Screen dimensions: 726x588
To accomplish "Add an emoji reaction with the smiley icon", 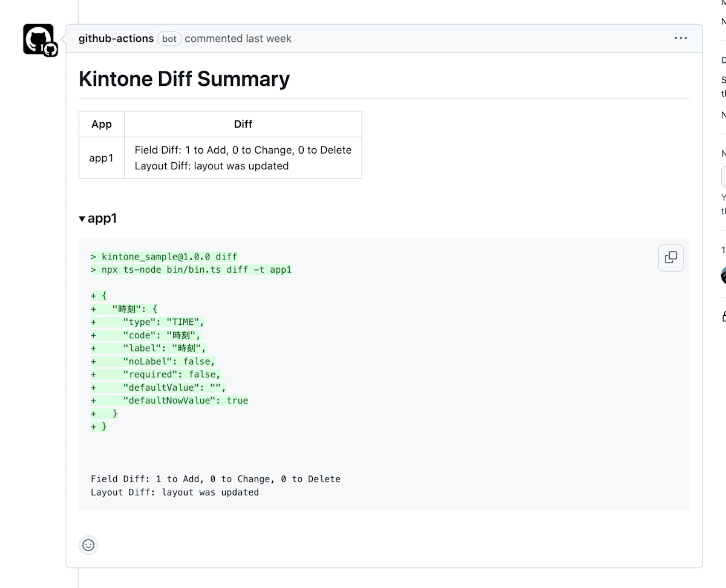I will 88,544.
